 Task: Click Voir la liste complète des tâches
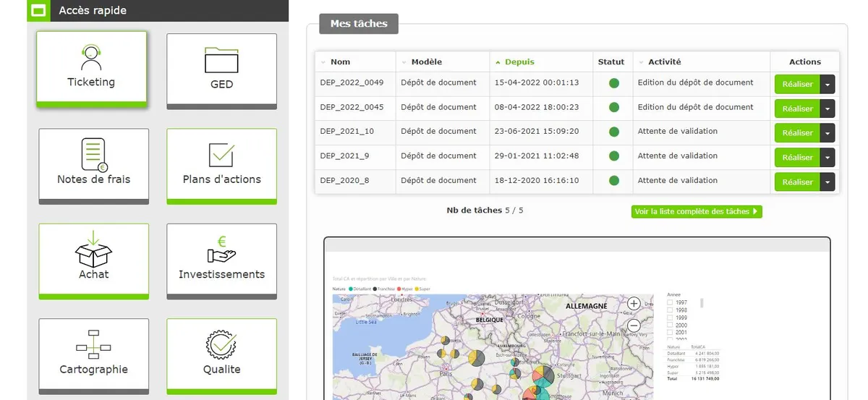(696, 211)
